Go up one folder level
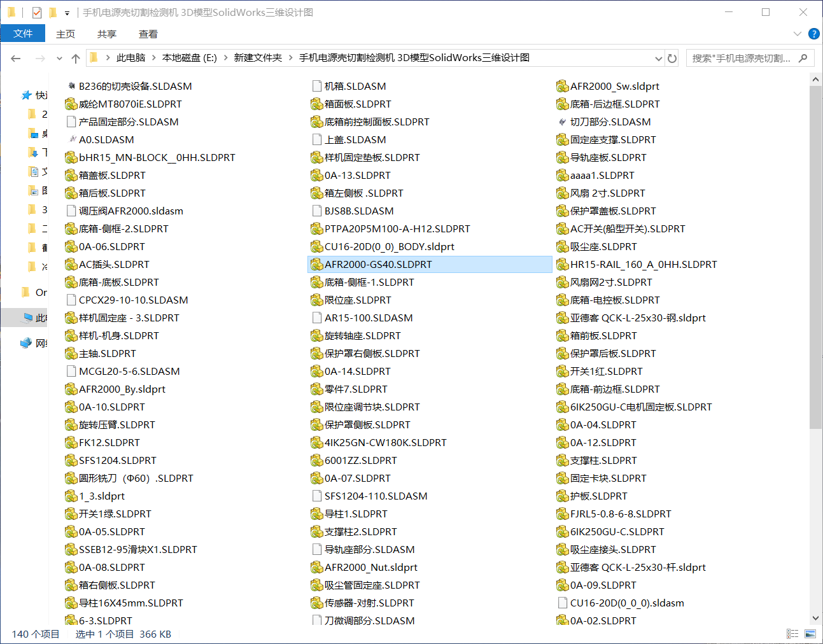 click(76, 58)
